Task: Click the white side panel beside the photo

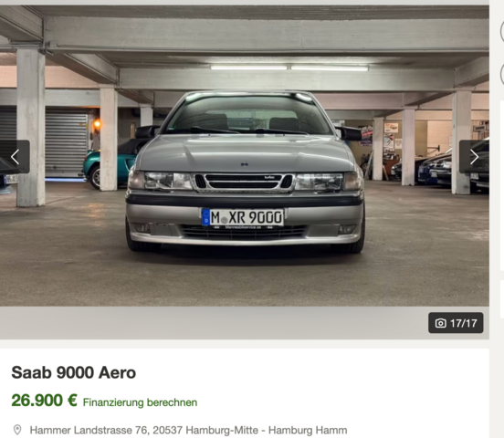Action: 502,185
